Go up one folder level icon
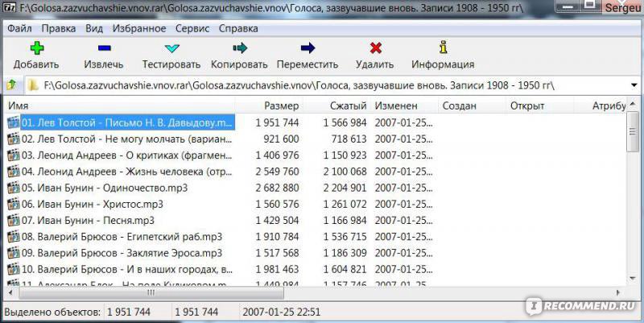The height and width of the screenshot is (323, 644). tap(11, 85)
